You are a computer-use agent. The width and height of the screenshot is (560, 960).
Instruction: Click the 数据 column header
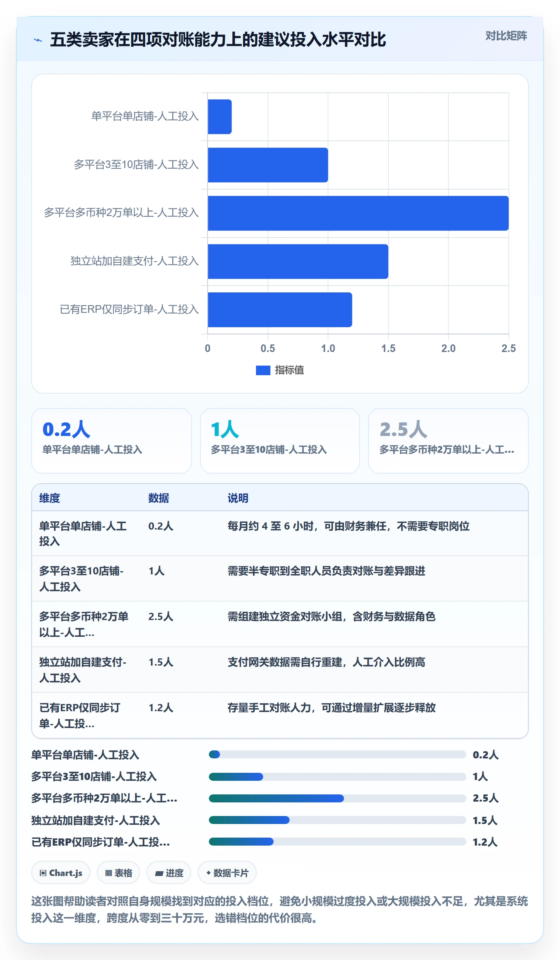(159, 498)
